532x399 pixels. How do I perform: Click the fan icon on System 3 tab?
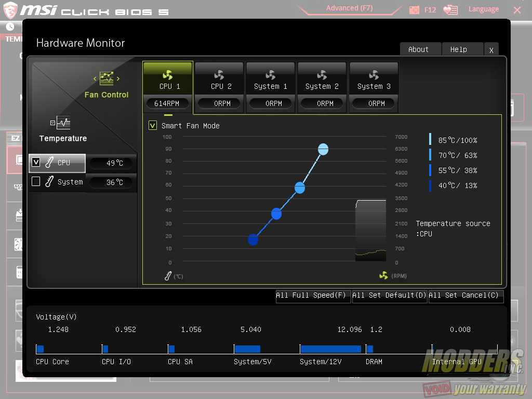point(374,75)
